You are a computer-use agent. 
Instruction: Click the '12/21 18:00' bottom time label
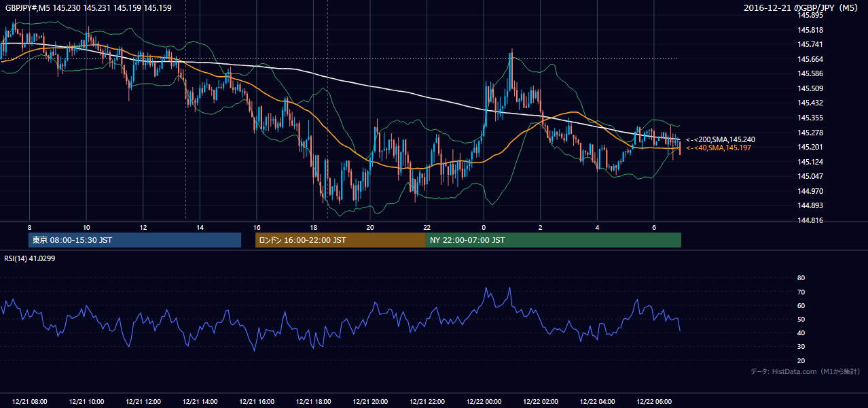tap(313, 402)
